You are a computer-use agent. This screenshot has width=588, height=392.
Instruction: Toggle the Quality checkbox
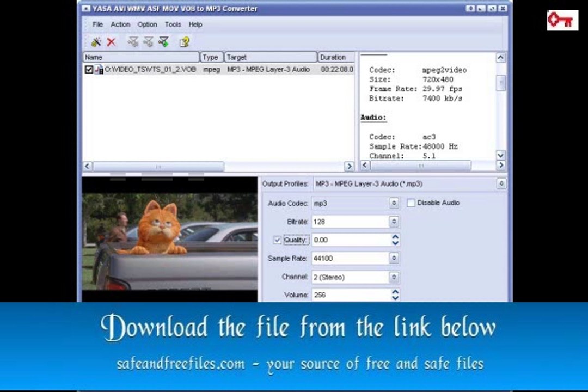click(277, 240)
